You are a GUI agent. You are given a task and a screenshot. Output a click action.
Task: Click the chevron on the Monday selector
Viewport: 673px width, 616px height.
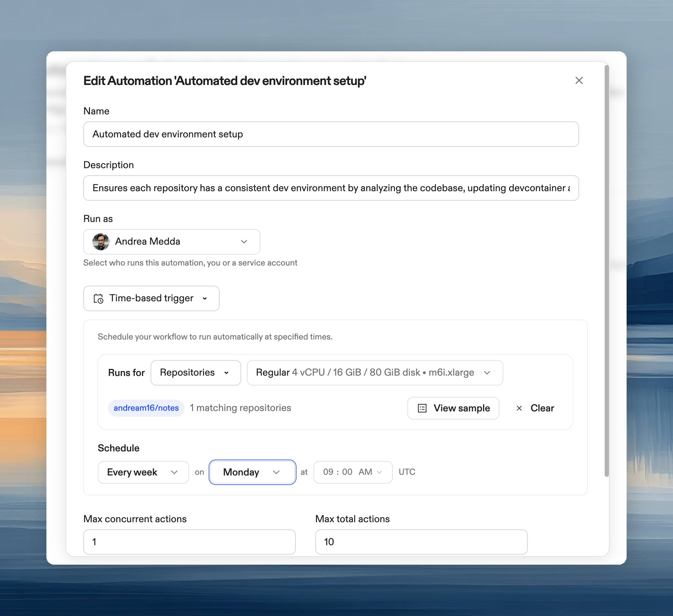(x=277, y=472)
